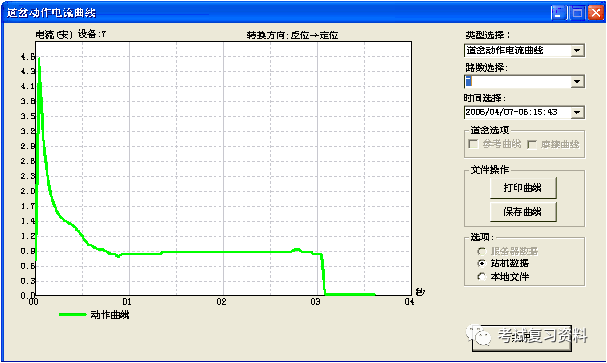Click the 打印曲线 button

click(523, 188)
